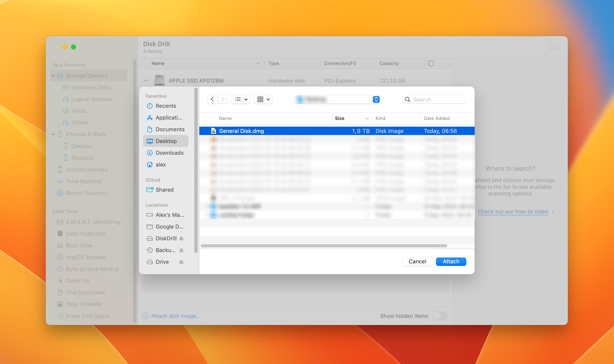Viewport: 614px width, 364px height.
Task: Click the Attach button to confirm
Action: click(x=451, y=261)
